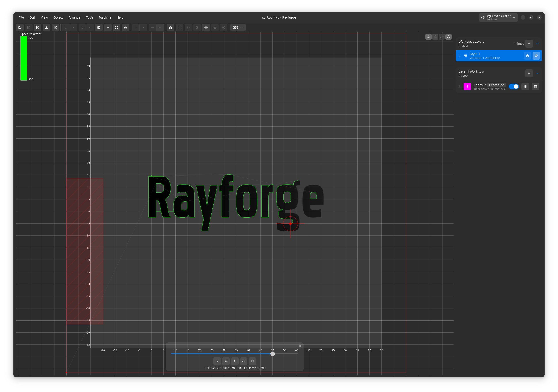Add a new step to Layer 1 Workflow
The height and width of the screenshot is (392, 558).
pyautogui.click(x=529, y=73)
